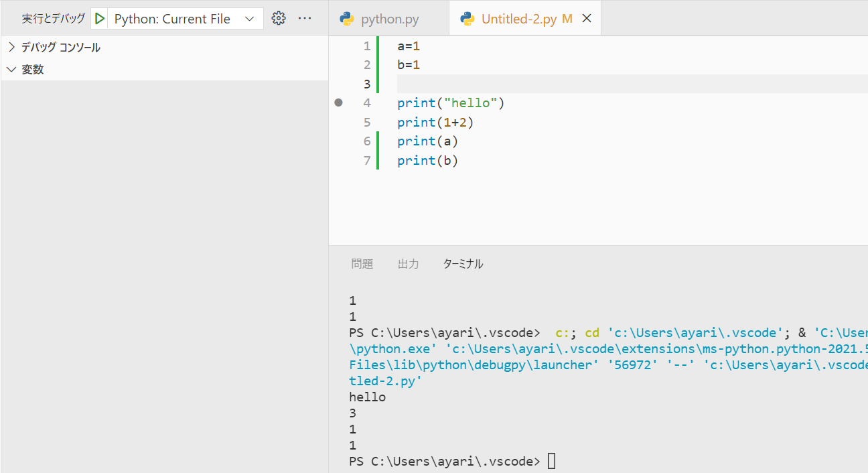
Task: Open the 出力 panel tab
Action: coord(409,264)
